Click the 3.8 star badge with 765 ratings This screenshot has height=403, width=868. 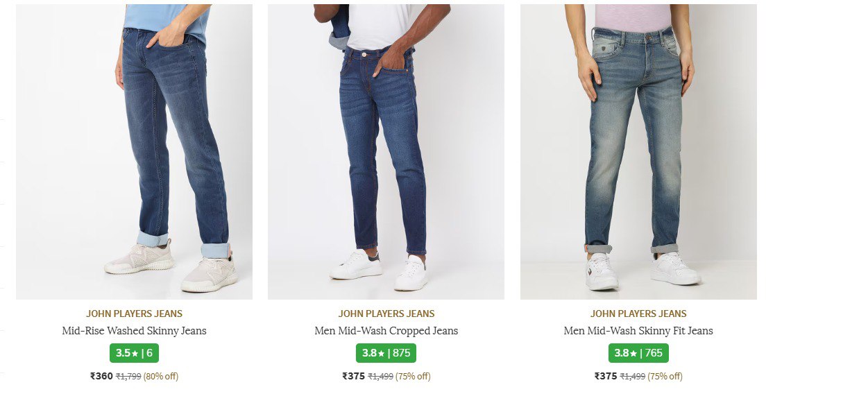pos(638,353)
